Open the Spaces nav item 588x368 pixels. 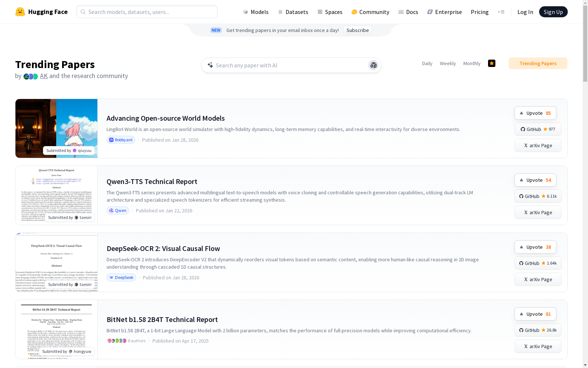(x=330, y=12)
